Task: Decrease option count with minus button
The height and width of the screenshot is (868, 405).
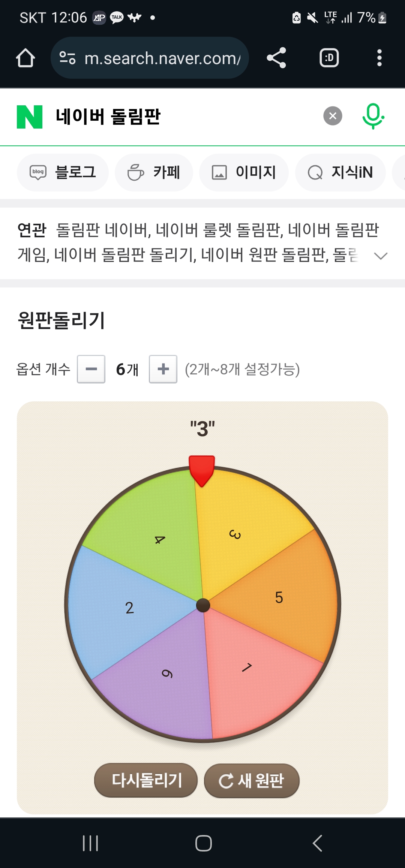Action: pyautogui.click(x=91, y=369)
